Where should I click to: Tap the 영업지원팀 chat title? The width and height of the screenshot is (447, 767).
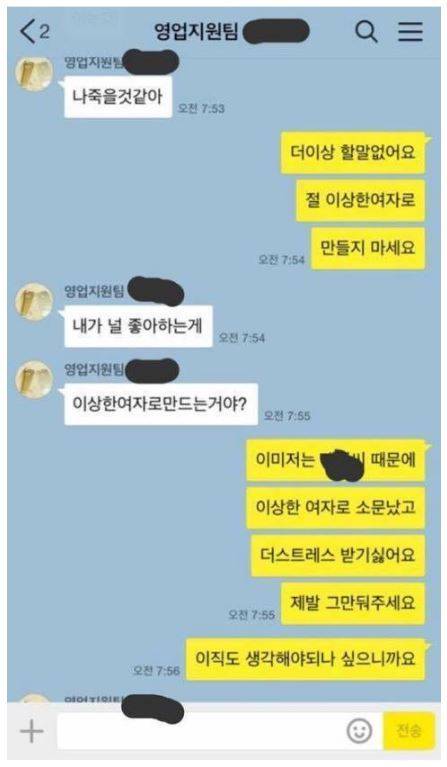pyautogui.click(x=196, y=32)
